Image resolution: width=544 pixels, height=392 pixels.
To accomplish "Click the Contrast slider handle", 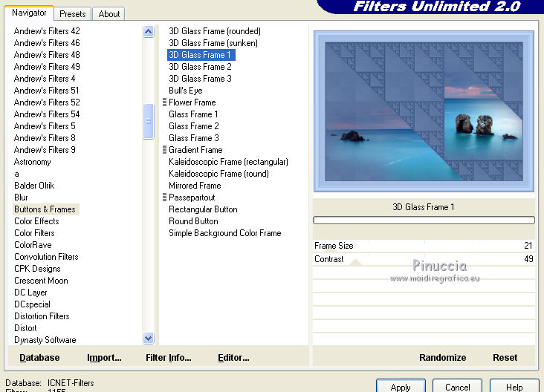I will (x=356, y=262).
